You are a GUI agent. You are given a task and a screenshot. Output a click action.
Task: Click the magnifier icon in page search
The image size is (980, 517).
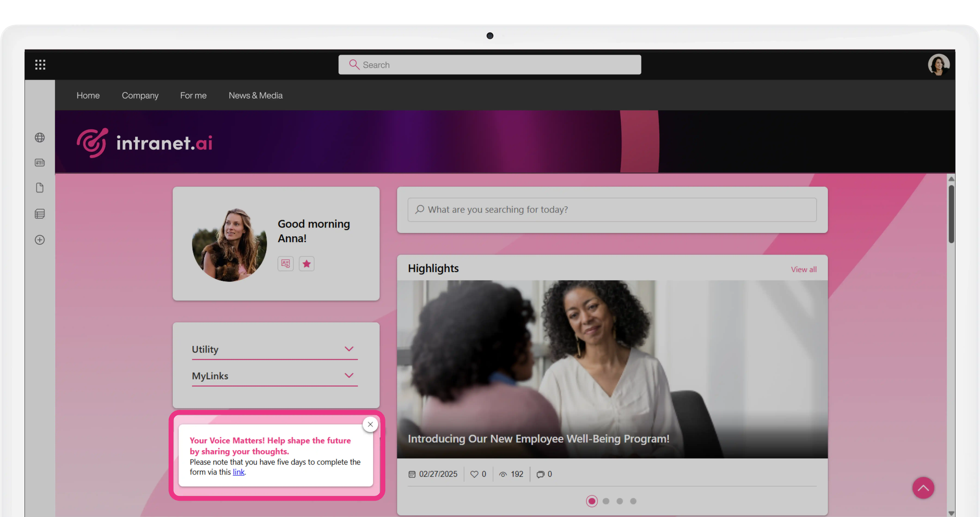tap(420, 209)
